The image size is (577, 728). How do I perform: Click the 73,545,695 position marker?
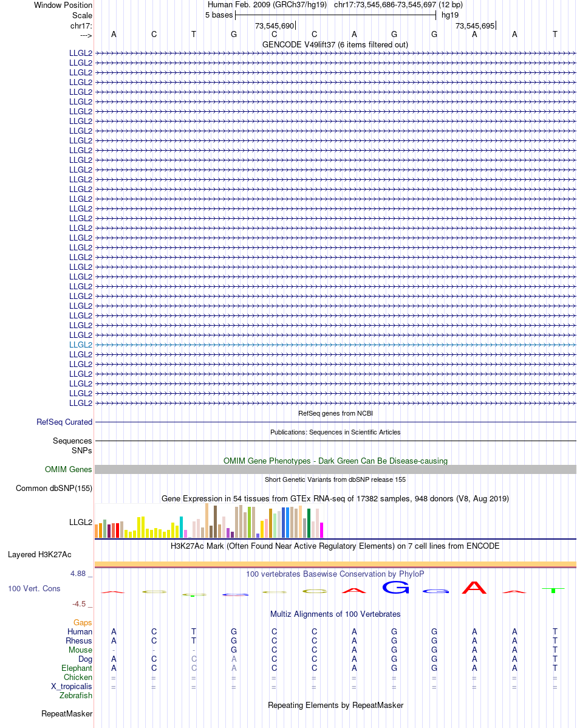[x=476, y=26]
